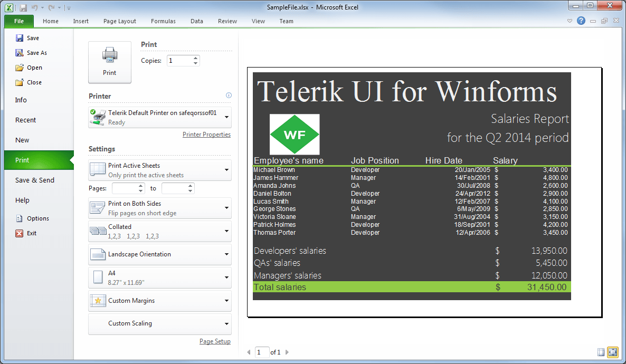Open the A4 paper size dropdown

pyautogui.click(x=160, y=277)
